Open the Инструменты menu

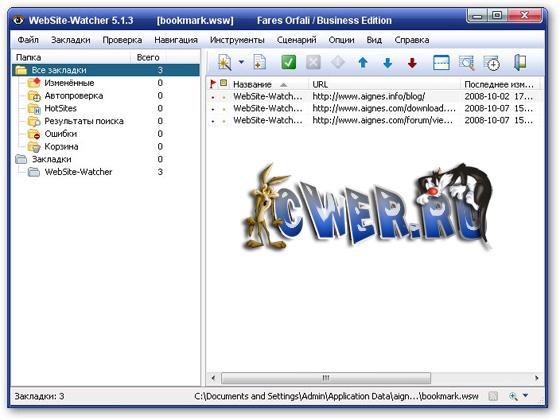click(237, 40)
